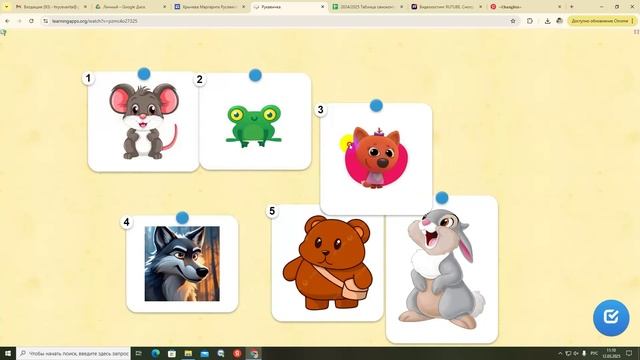
Task: Click the Chrome icon in the taskbar
Action: click(x=253, y=353)
